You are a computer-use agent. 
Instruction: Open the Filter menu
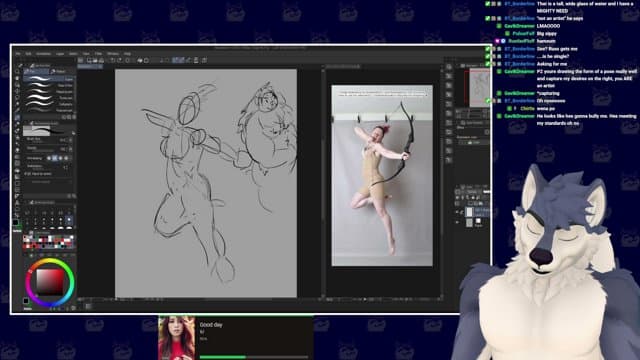click(x=98, y=53)
